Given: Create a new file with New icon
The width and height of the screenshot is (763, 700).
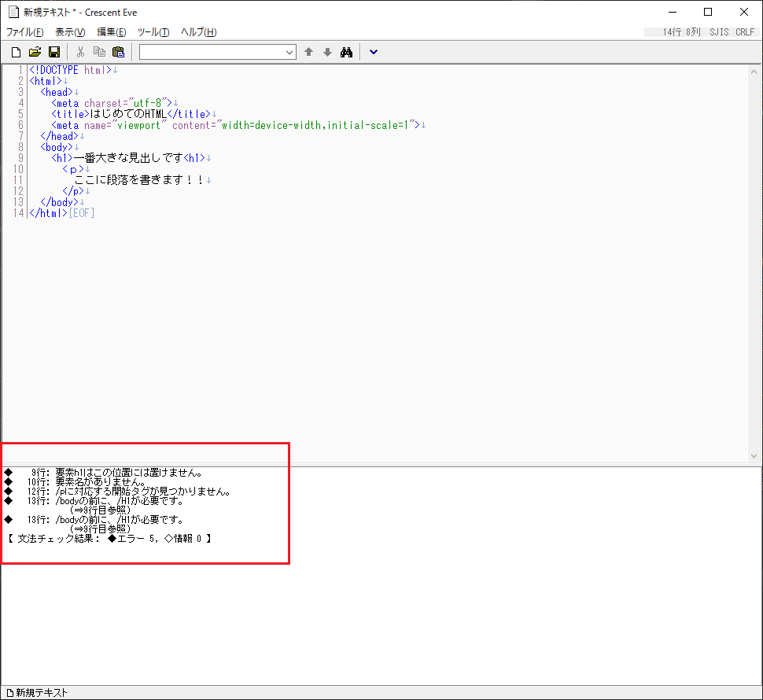Looking at the screenshot, I should pos(16,52).
